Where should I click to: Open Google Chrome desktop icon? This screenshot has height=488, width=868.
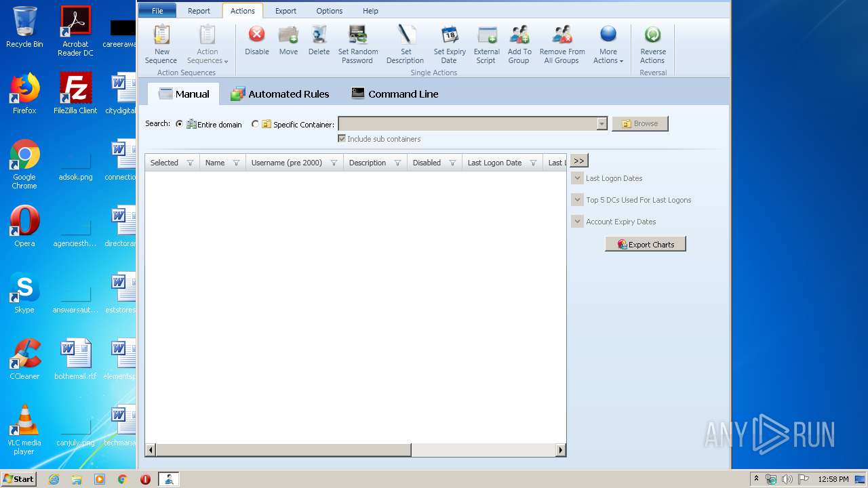pyautogui.click(x=24, y=164)
